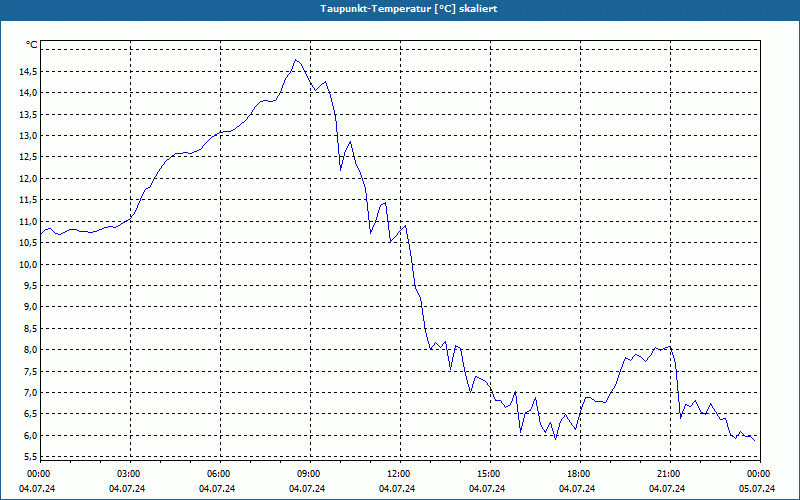Image resolution: width=800 pixels, height=500 pixels.
Task: Click the 10,0 y-axis value
Action: pos(28,264)
